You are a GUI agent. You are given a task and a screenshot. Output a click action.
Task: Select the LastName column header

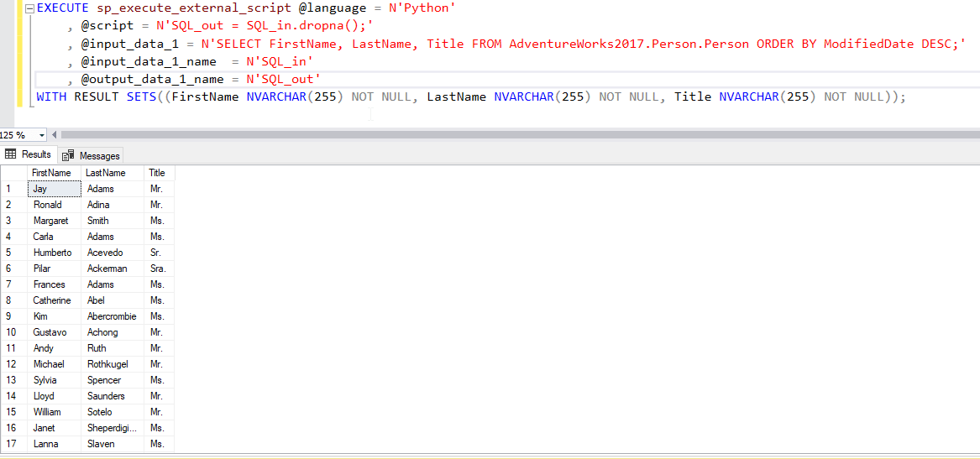coord(113,173)
